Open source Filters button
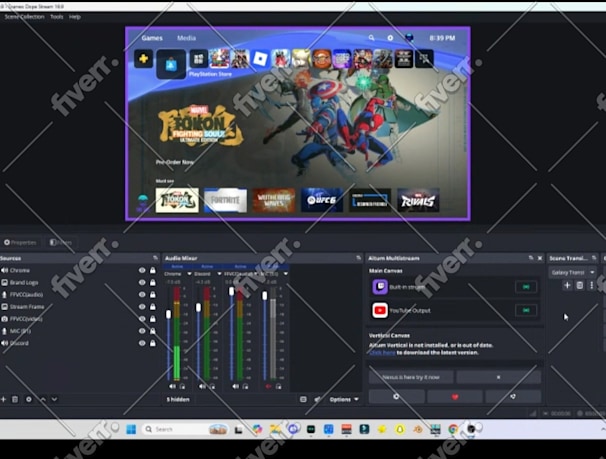 click(x=61, y=242)
